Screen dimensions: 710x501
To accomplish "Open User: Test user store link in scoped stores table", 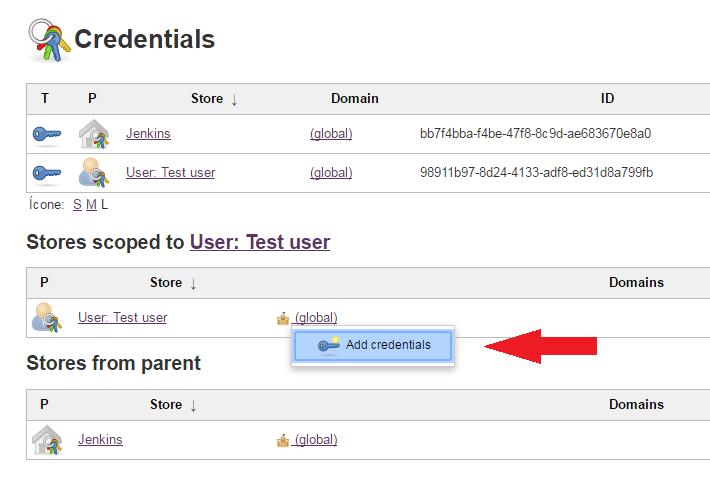I will point(122,318).
